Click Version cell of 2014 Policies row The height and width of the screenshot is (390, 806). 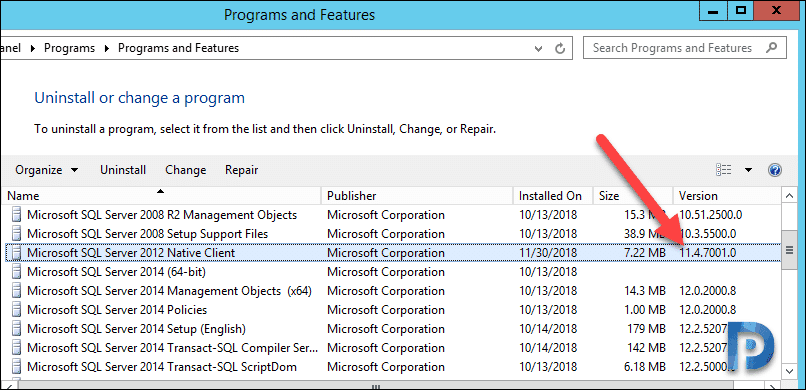[x=707, y=310]
